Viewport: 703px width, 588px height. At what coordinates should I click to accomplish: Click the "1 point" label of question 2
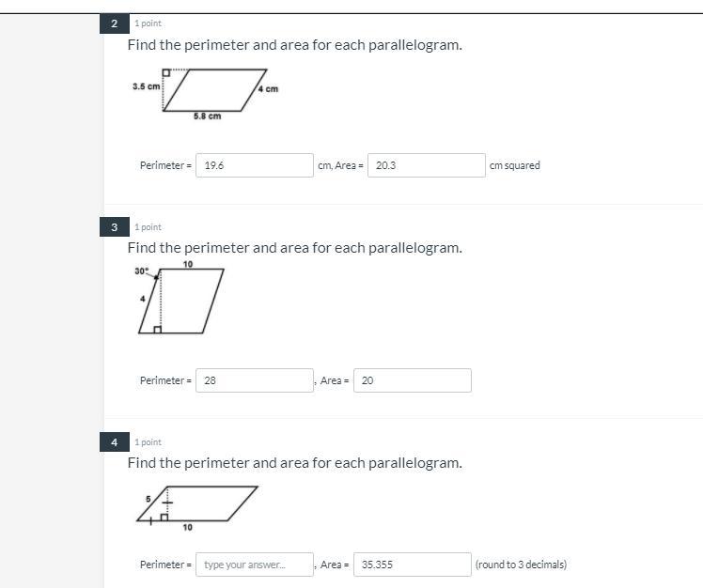pos(148,23)
